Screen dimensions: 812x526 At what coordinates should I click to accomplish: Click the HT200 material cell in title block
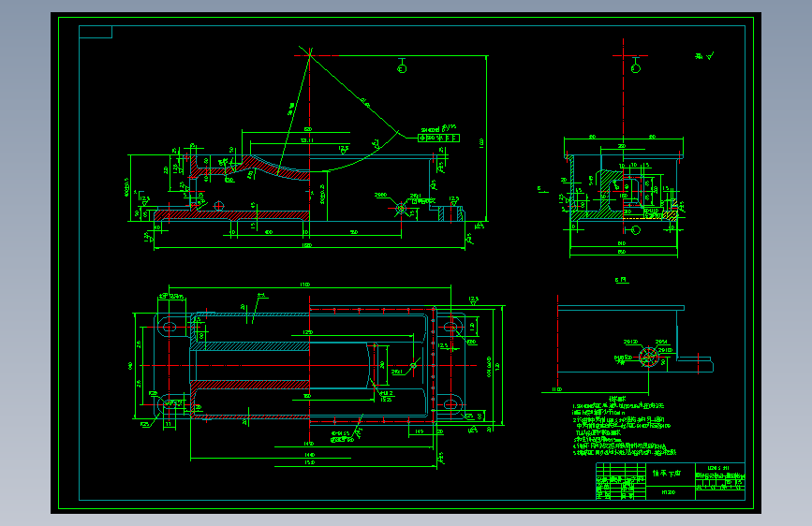pyautogui.click(x=669, y=493)
